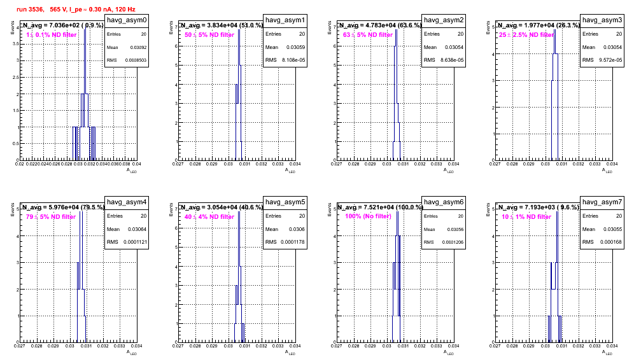This screenshot has height=364, width=634.
Task: Click RMS 9.572e-05 in havg_asym3 box
Action: 602,60
